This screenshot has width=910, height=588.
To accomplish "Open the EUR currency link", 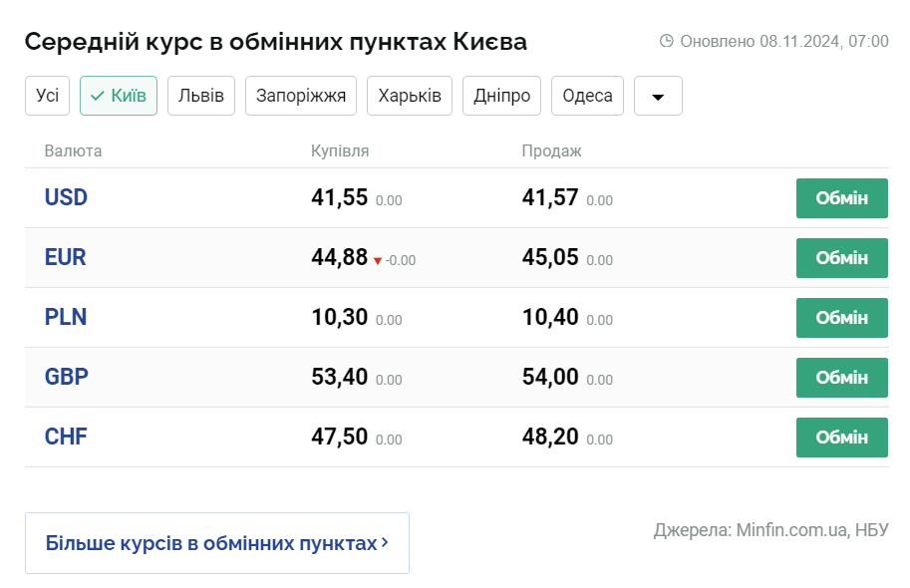I will click(x=65, y=258).
